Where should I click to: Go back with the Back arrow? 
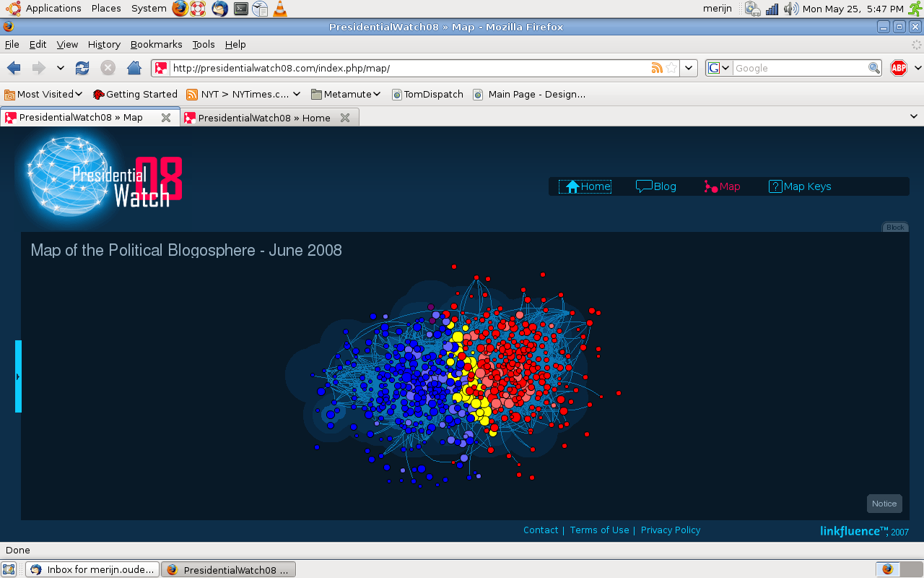tap(14, 68)
